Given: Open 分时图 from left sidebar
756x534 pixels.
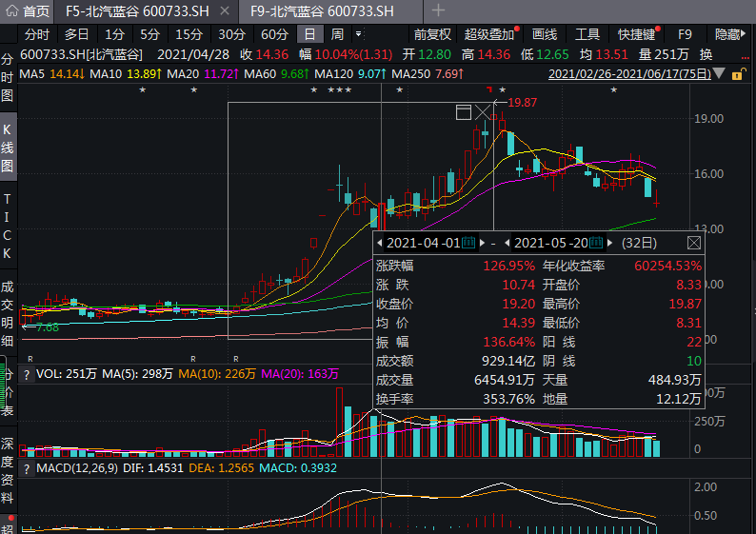Looking at the screenshot, I should [8, 77].
